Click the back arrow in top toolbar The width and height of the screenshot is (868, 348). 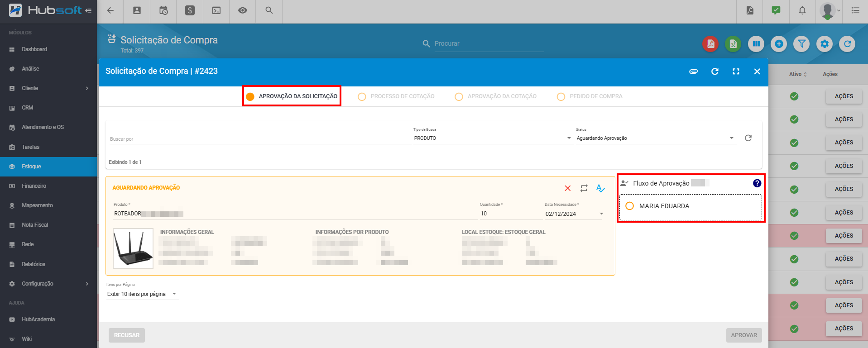tap(110, 10)
